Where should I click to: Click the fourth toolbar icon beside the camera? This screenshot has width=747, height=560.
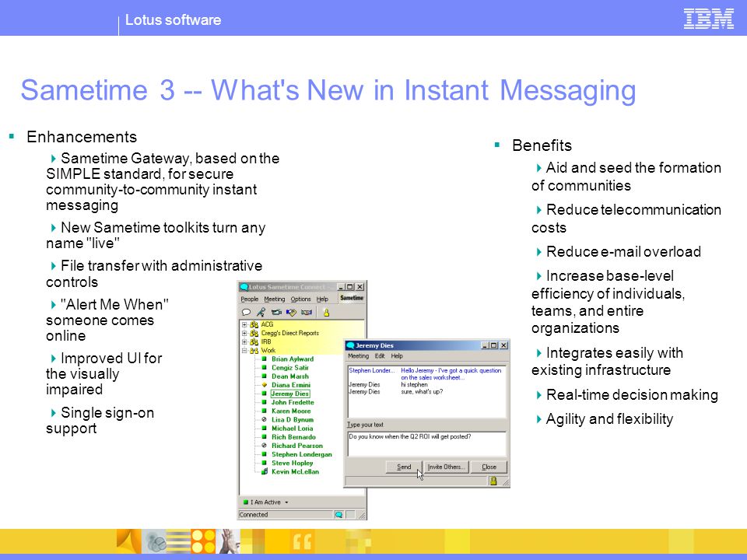(x=291, y=313)
